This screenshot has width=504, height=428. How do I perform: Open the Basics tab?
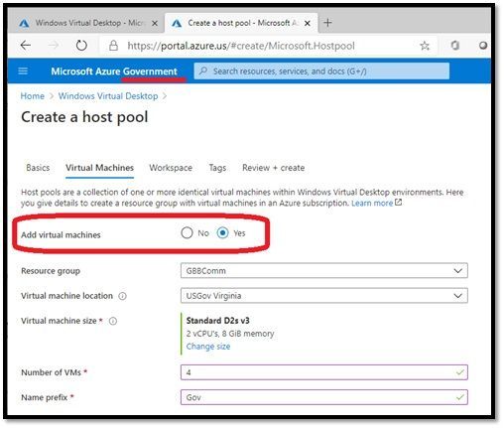pyautogui.click(x=38, y=168)
